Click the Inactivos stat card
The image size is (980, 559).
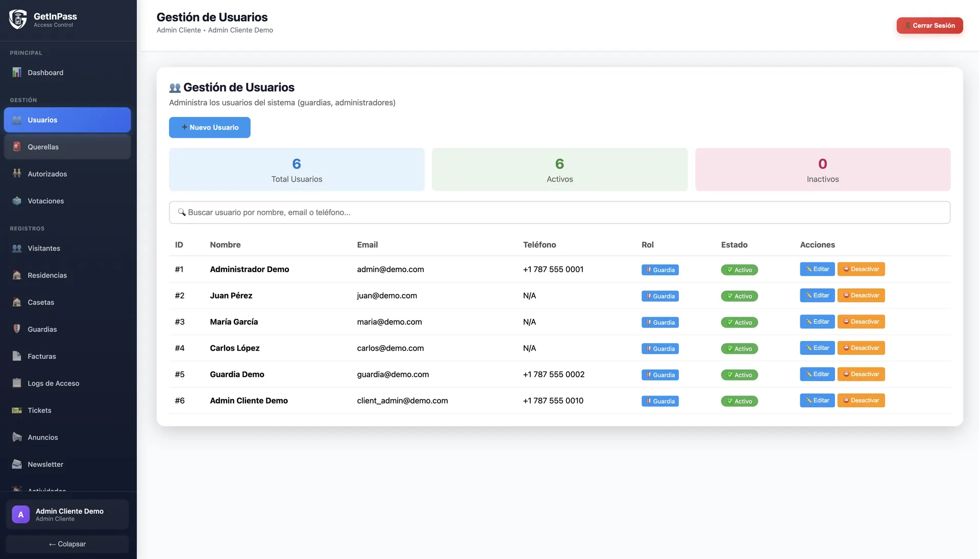(x=823, y=169)
